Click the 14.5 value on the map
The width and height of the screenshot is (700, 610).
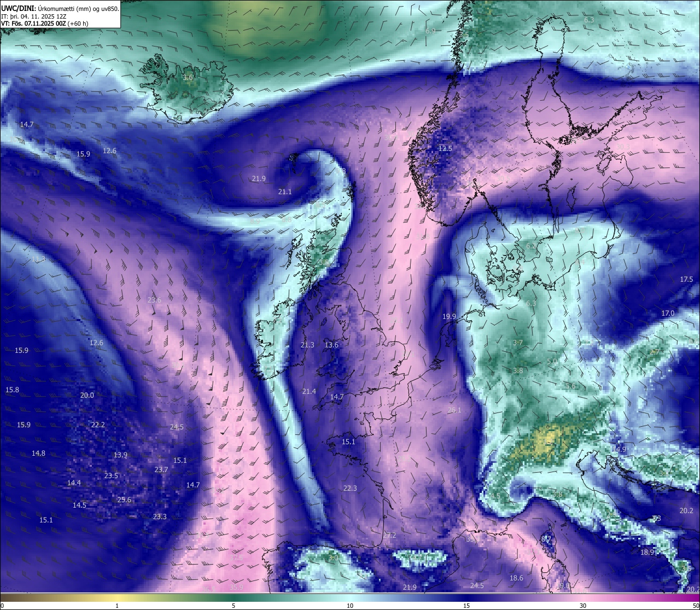pos(79,506)
